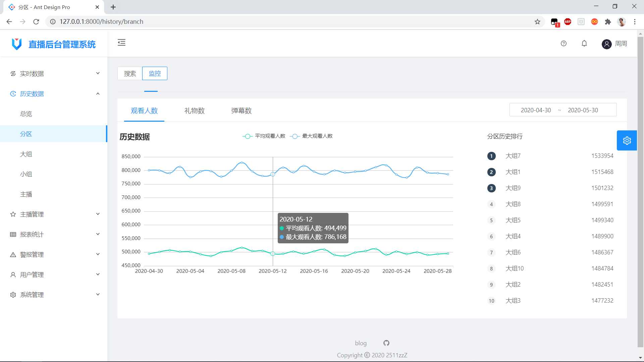644x362 pixels.
Task: Open the help question mark icon
Action: pos(563,44)
